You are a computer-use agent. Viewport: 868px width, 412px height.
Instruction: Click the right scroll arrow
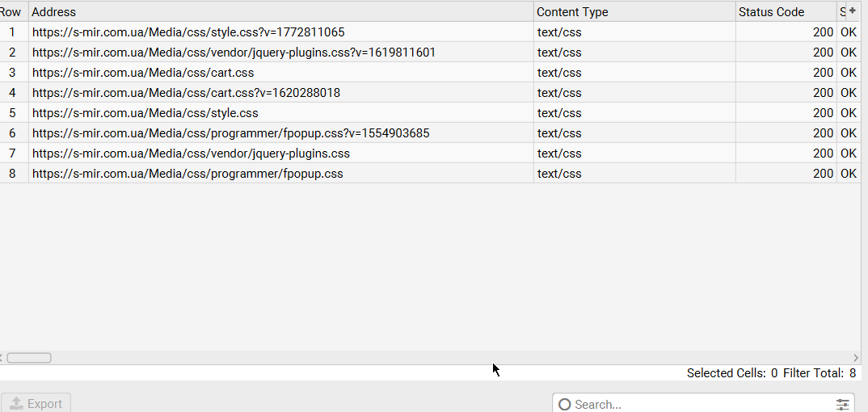[856, 357]
